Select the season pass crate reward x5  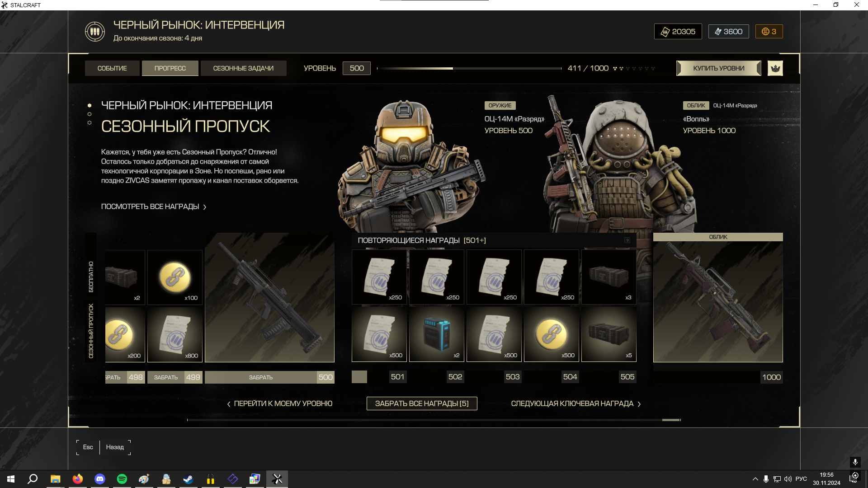point(609,334)
